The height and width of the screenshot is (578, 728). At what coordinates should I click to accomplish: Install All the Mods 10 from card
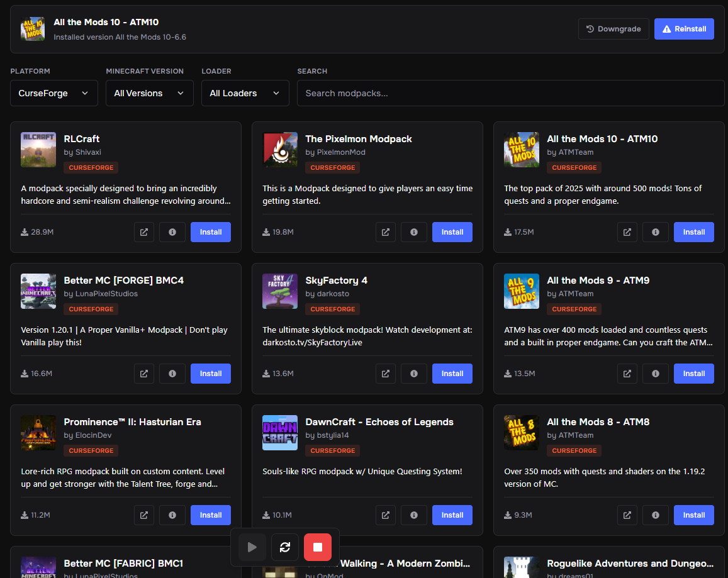point(693,232)
